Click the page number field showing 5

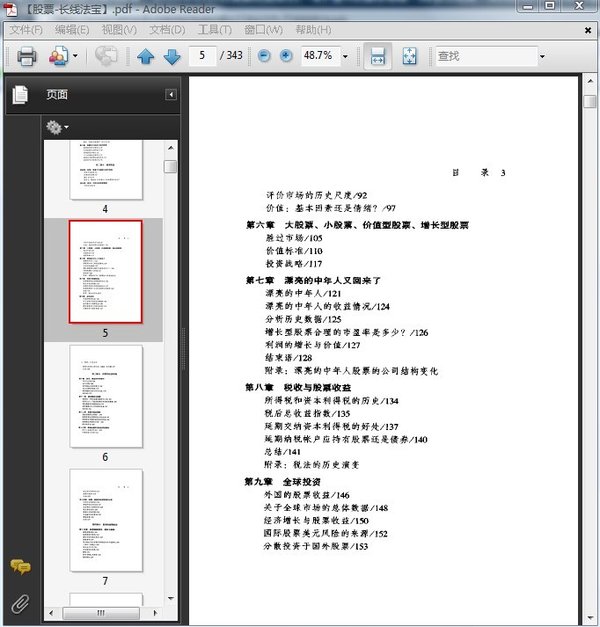202,55
